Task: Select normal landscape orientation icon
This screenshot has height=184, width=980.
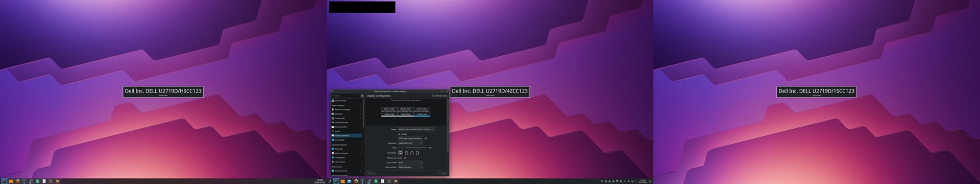Action: coord(400,153)
